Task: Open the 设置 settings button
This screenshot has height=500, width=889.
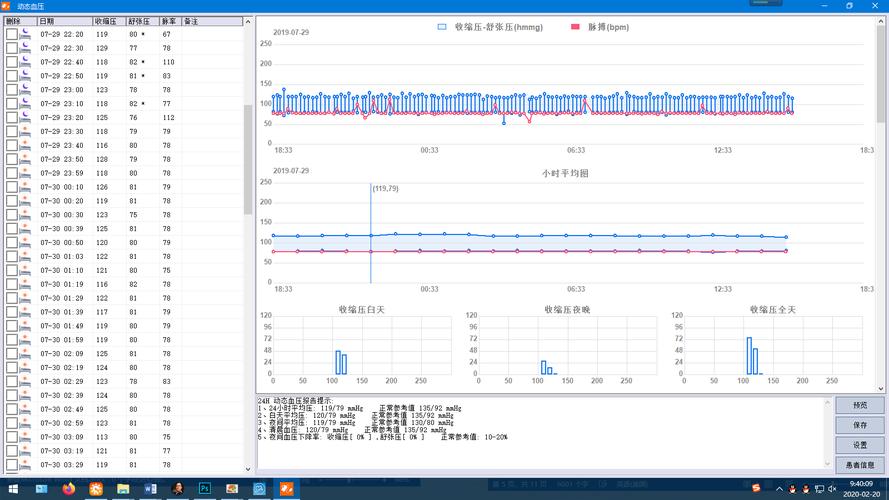Action: pos(860,445)
